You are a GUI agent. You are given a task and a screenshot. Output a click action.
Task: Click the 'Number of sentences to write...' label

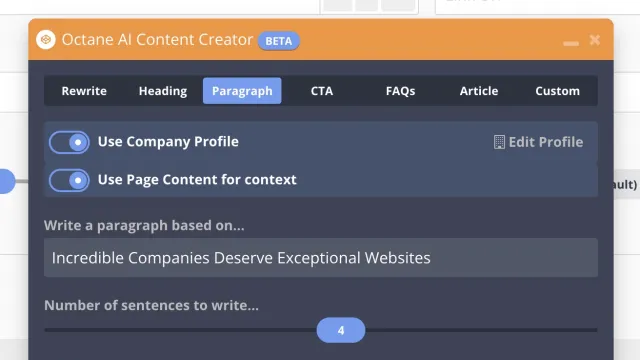[151, 305]
